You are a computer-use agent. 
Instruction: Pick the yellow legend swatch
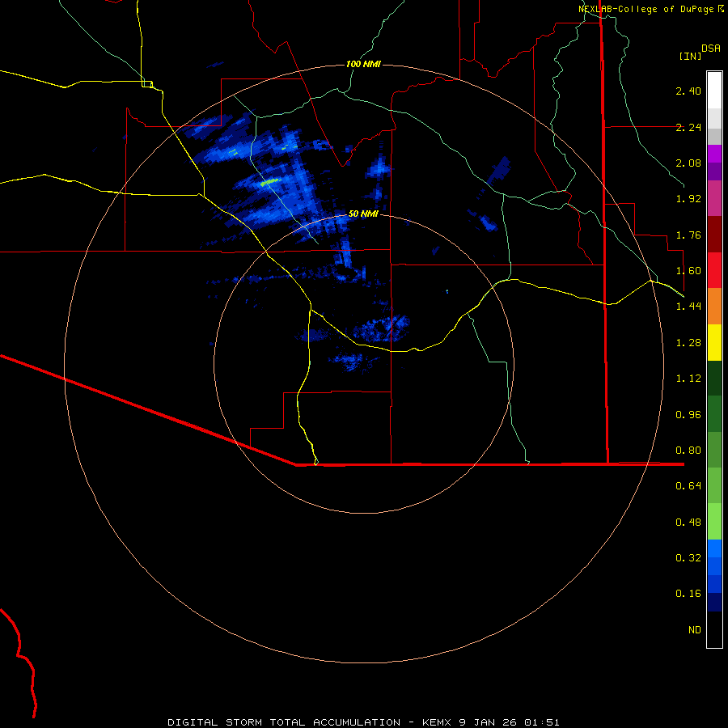(x=714, y=342)
